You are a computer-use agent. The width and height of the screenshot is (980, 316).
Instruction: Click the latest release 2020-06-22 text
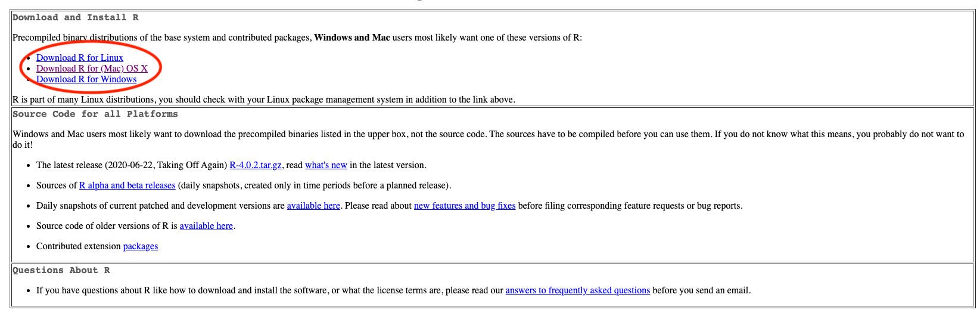(131, 165)
